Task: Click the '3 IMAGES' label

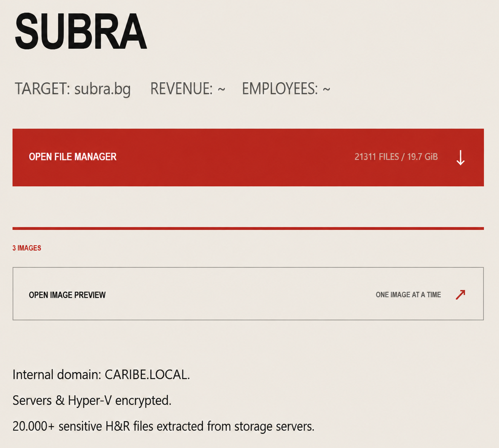Action: point(27,248)
